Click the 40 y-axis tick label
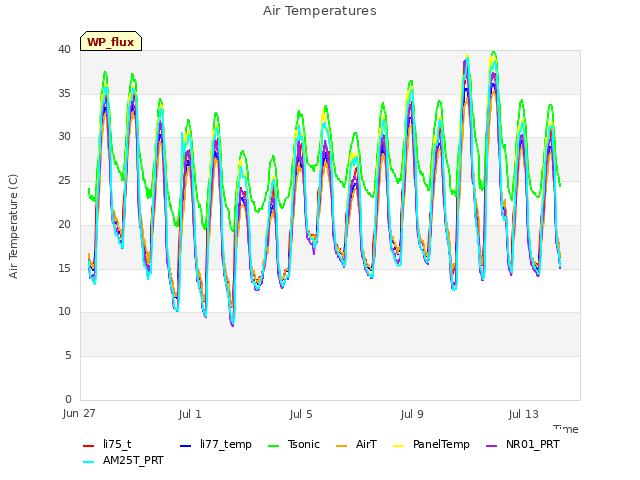The image size is (640, 480). coord(64,50)
